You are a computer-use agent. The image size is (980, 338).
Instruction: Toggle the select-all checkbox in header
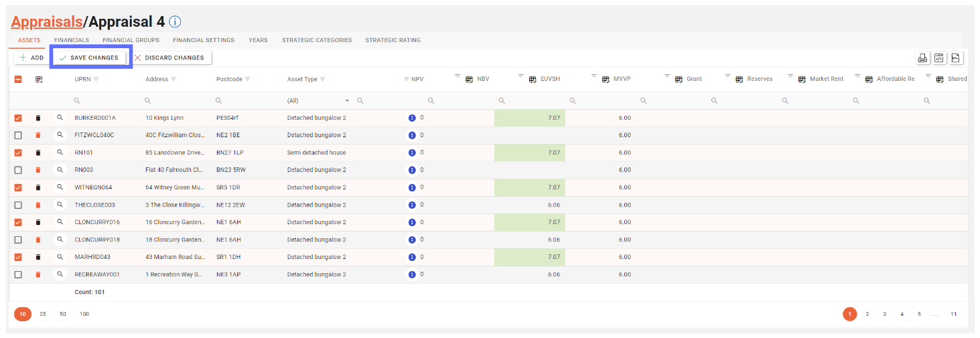pyautogui.click(x=18, y=79)
